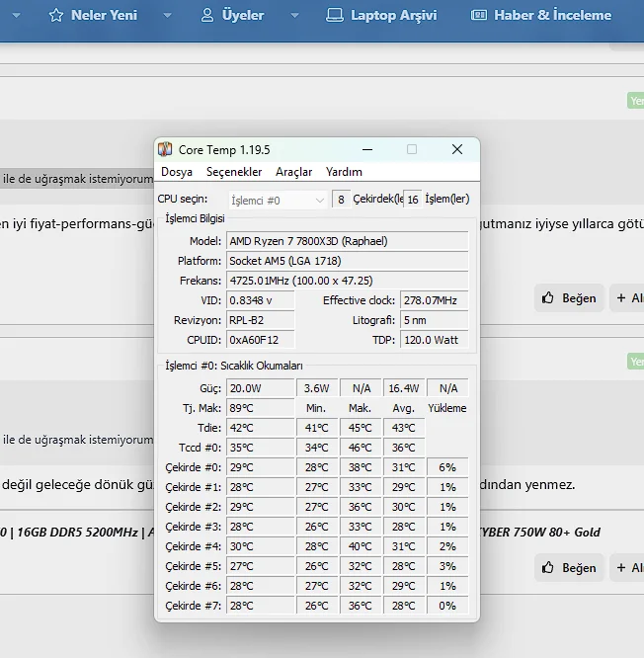The image size is (644, 658).
Task: Open the Laptop Arşivi nav link
Action: (394, 15)
